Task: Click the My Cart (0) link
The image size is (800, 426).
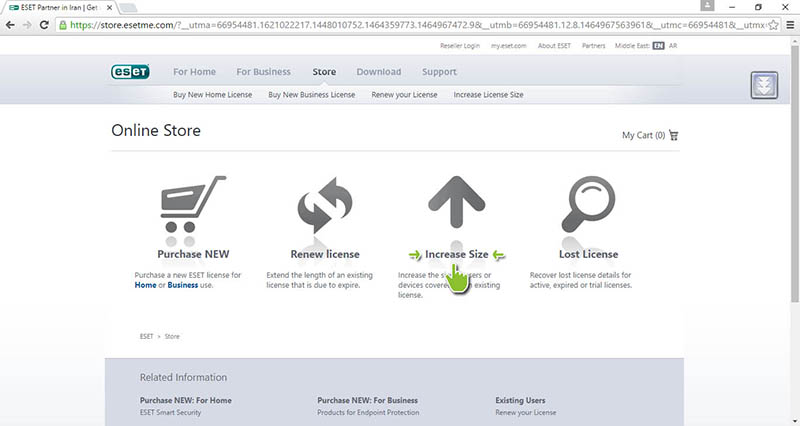Action: click(x=650, y=135)
